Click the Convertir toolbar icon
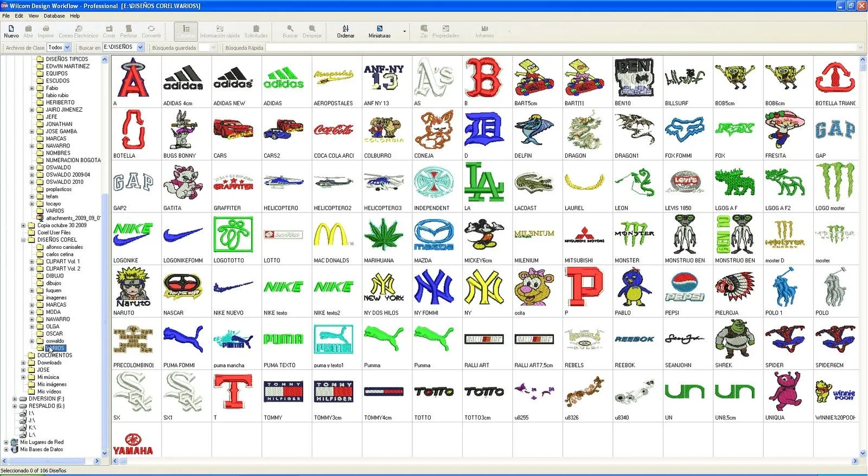 tap(151, 31)
